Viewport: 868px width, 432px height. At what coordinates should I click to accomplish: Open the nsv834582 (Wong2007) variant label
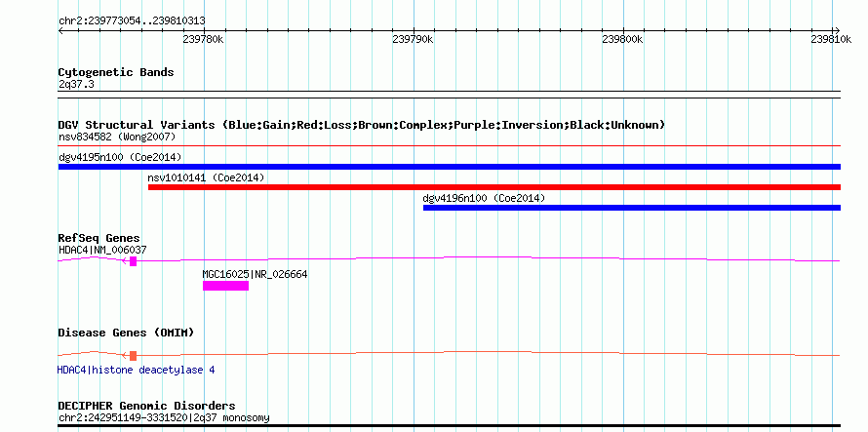(117, 137)
